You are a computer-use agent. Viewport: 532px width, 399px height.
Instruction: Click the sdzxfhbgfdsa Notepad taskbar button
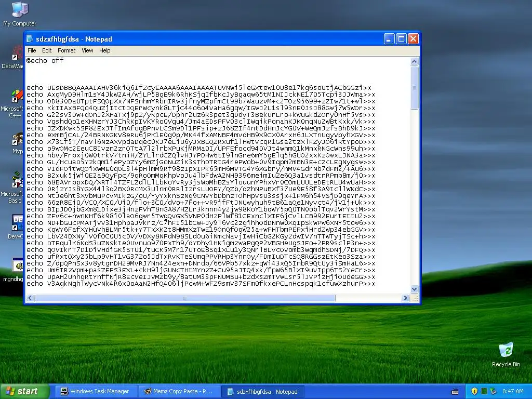click(262, 391)
